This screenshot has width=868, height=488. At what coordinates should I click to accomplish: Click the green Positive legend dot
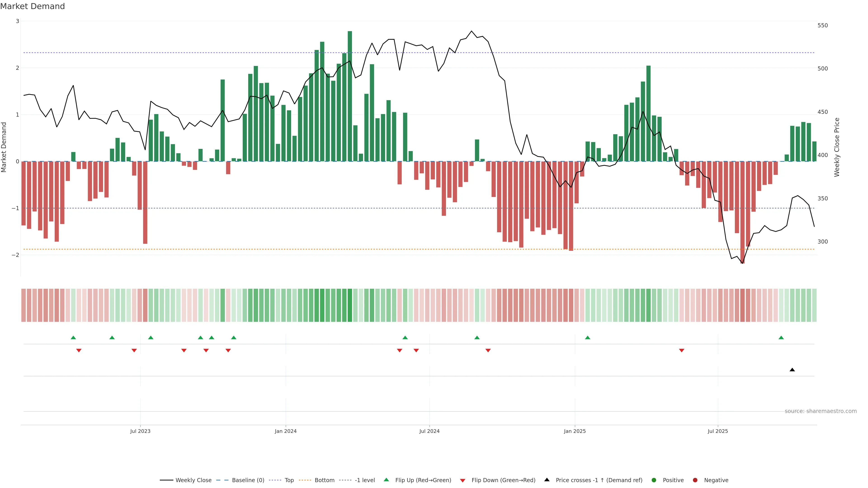point(654,480)
